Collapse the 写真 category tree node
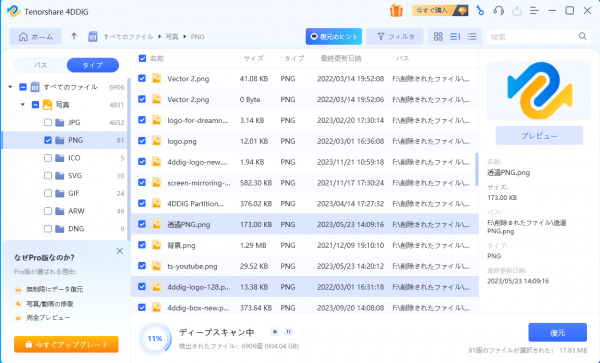600x363 pixels. click(x=23, y=105)
